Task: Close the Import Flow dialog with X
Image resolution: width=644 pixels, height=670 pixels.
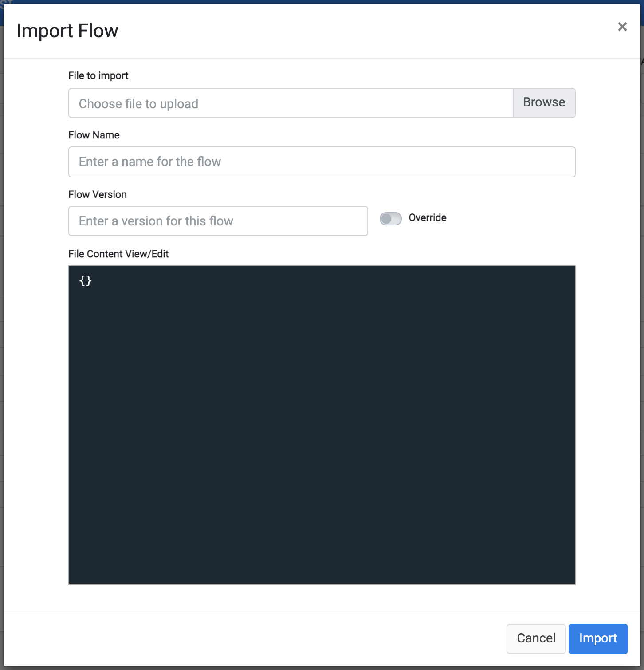Action: pyautogui.click(x=622, y=27)
